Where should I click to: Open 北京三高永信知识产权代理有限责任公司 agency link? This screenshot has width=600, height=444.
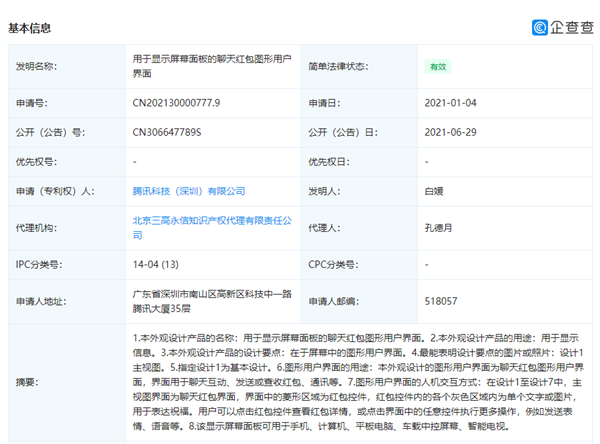[212, 228]
